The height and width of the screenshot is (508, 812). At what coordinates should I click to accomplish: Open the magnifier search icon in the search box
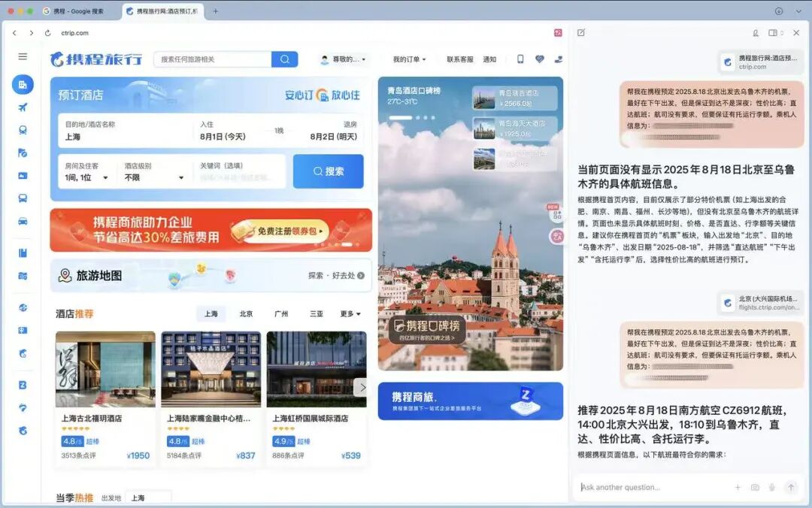point(284,59)
